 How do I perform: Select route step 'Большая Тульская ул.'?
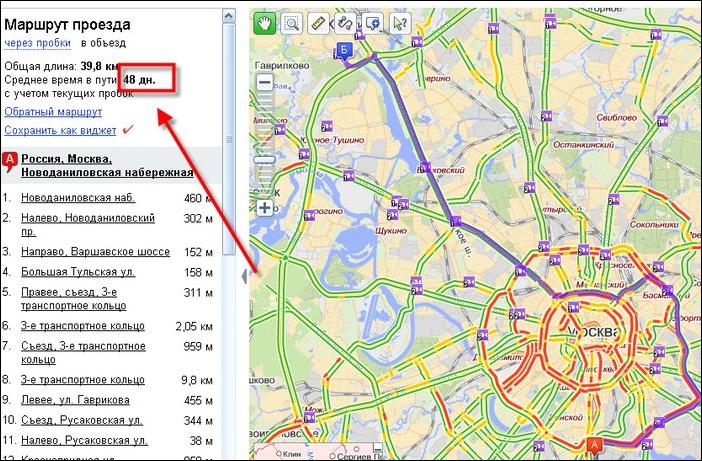point(77,272)
